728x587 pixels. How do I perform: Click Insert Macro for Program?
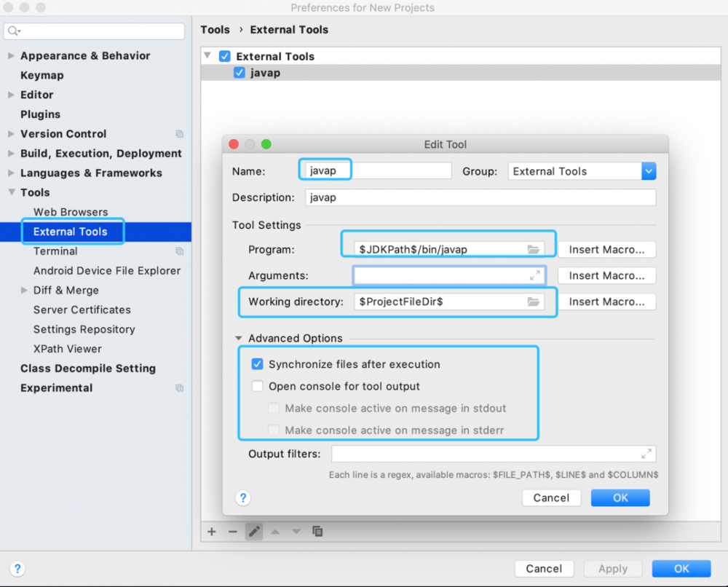tap(607, 249)
